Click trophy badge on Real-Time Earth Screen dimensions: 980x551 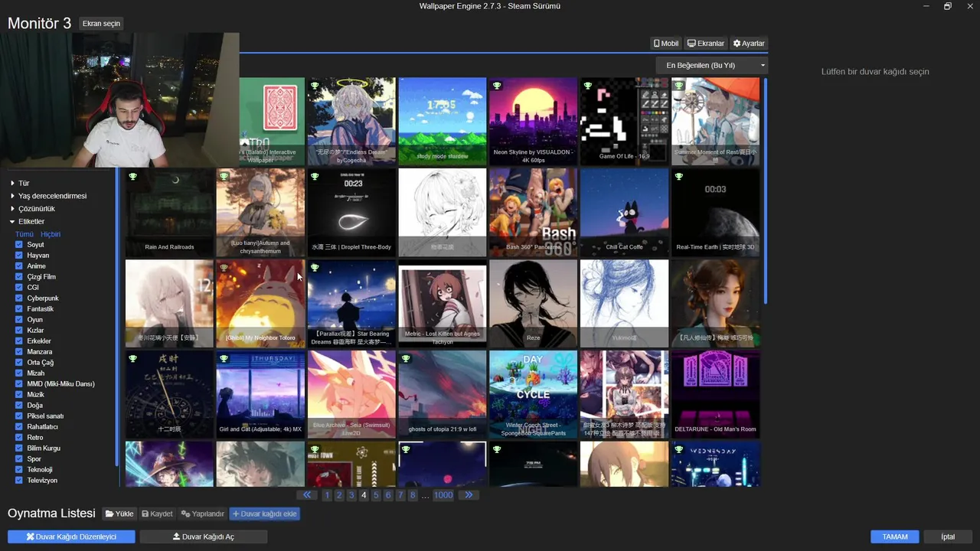click(678, 177)
